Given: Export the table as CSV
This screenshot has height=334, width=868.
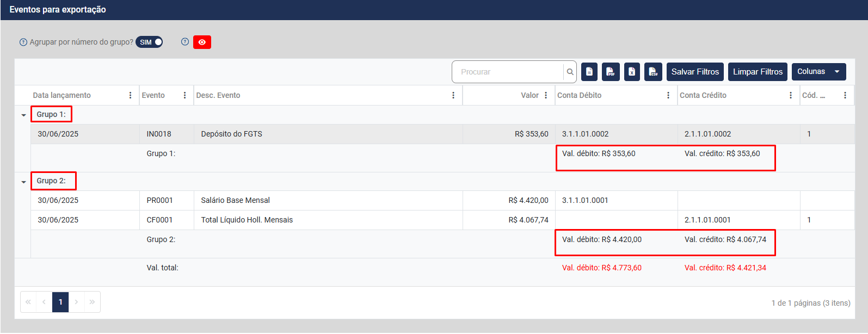Looking at the screenshot, I should click(653, 72).
